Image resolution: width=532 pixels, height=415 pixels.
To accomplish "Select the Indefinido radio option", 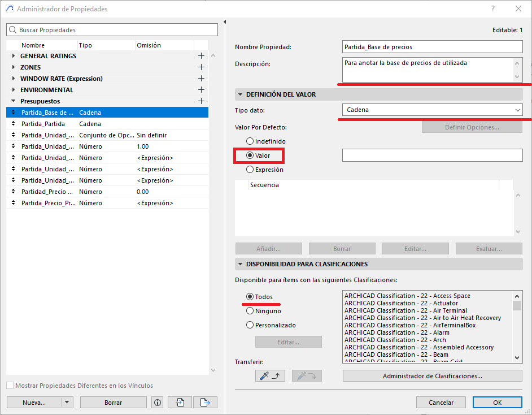I will (250, 141).
